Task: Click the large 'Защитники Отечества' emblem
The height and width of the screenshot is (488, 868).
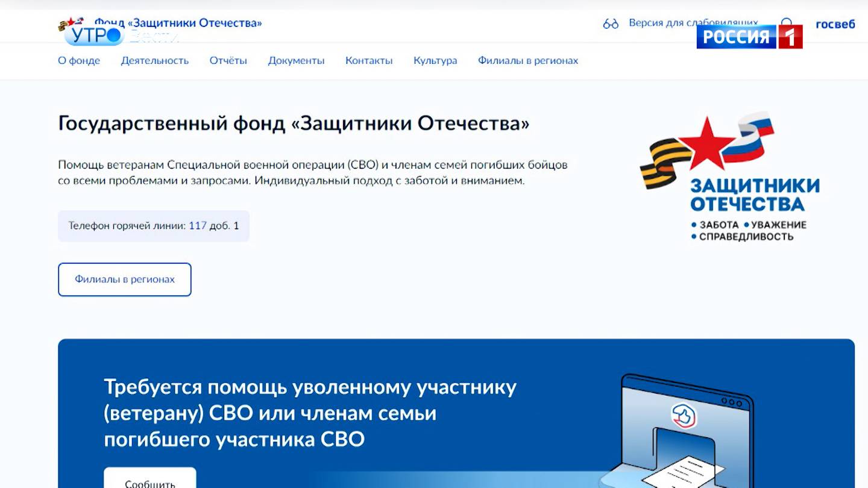Action: point(730,177)
